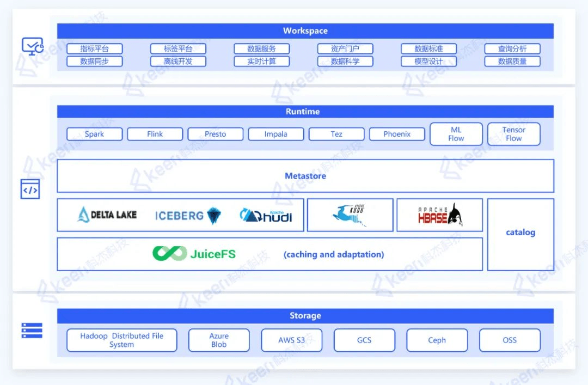Click the storage server stack icon
The image size is (588, 385).
(32, 331)
